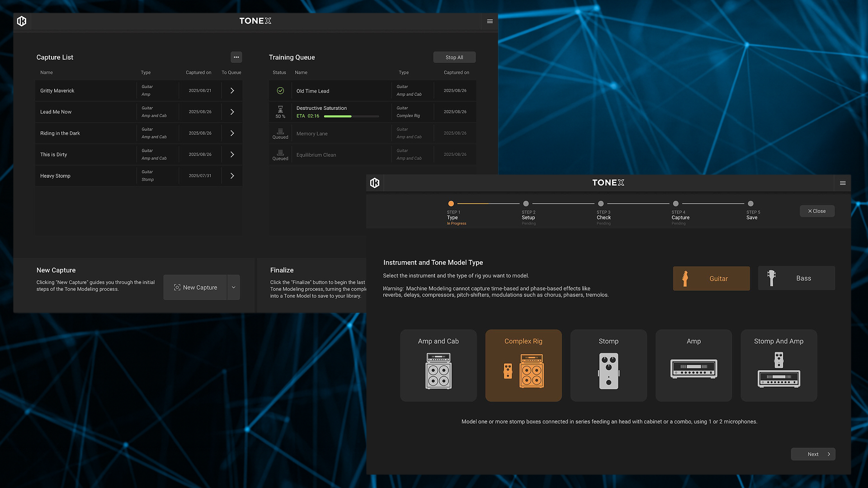Click the Type column header in Capture List
The height and width of the screenshot is (488, 868).
pyautogui.click(x=146, y=72)
